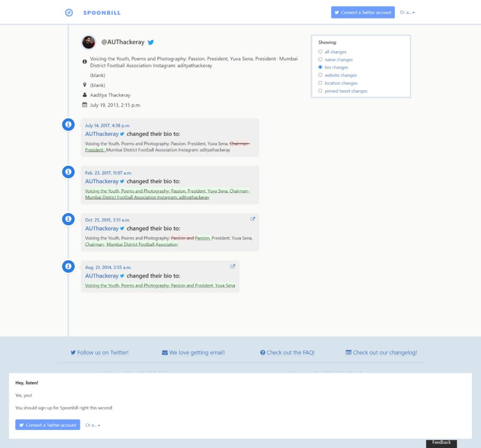Click the Twitter bird next to @AUThackeray
This screenshot has height=448, width=481.
click(x=151, y=42)
